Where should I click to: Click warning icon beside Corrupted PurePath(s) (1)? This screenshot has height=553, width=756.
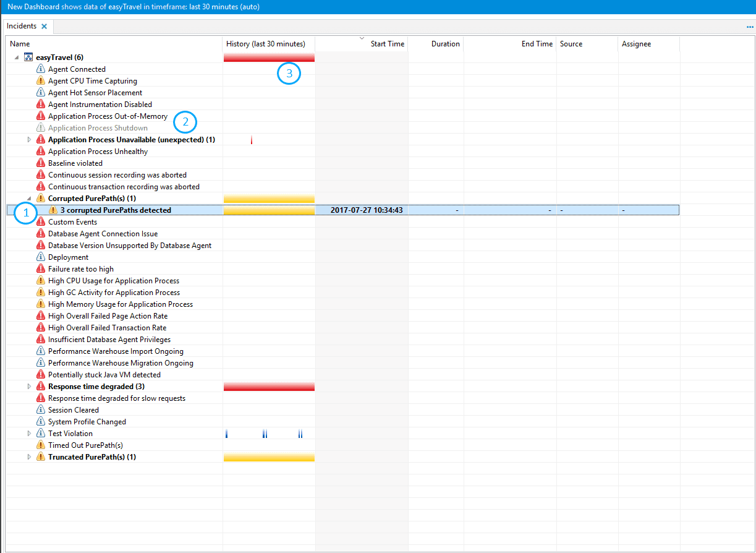41,199
